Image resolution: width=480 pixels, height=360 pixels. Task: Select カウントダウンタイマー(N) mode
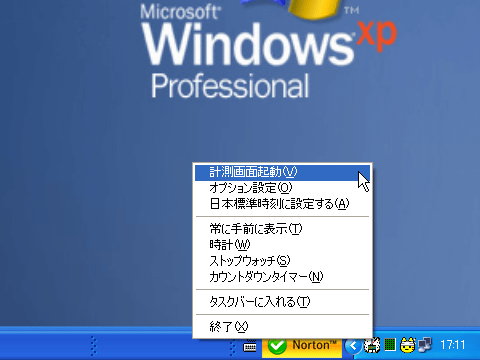click(282, 277)
